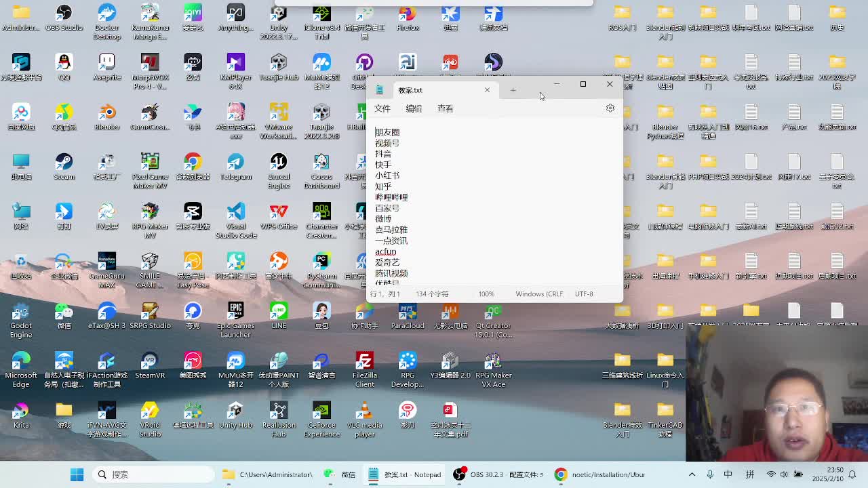Select the Telegram desktop icon
Image resolution: width=868 pixels, height=488 pixels.
click(235, 167)
